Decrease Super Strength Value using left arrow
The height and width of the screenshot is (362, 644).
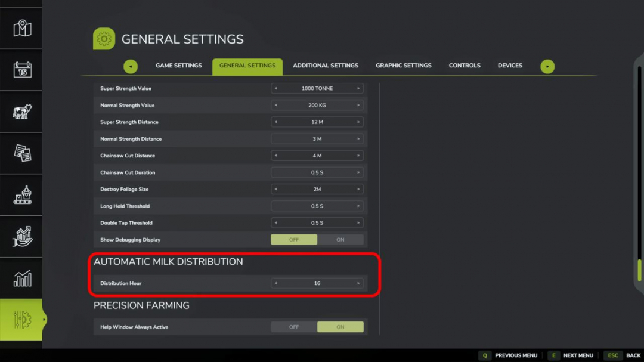point(275,88)
